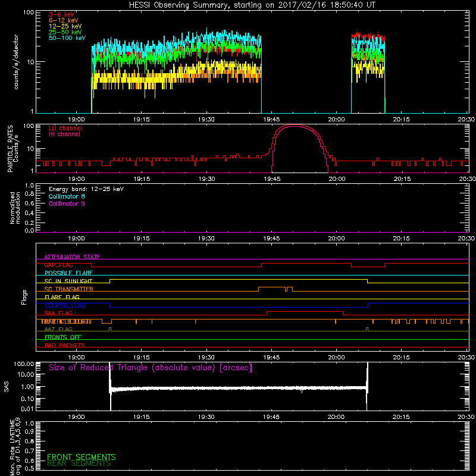Click the ATTENUATOR_STATE flag label
The image size is (476, 476).
tap(72, 257)
